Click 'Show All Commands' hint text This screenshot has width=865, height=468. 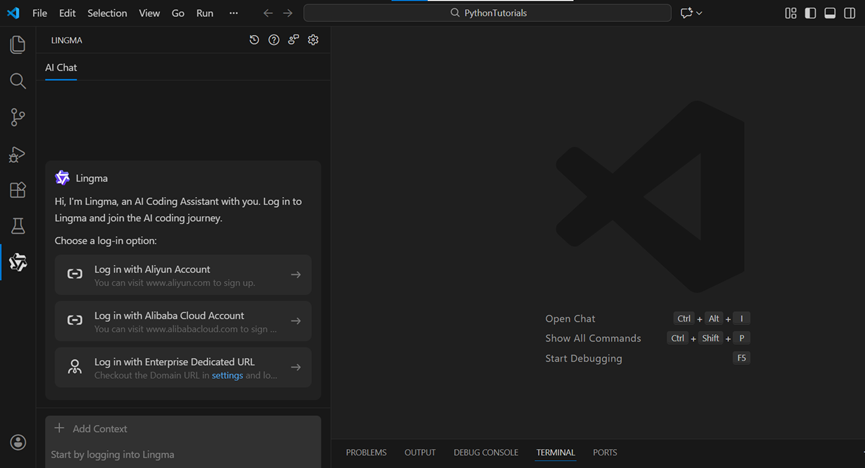tap(593, 338)
